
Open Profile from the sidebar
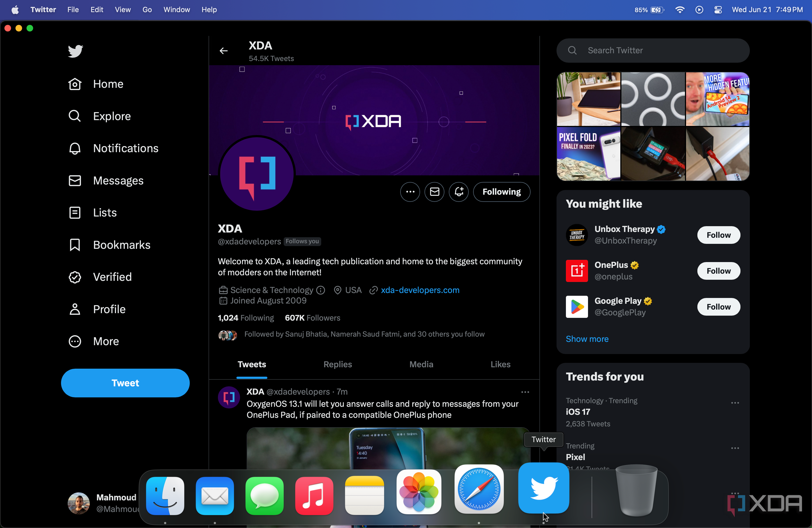click(x=110, y=309)
